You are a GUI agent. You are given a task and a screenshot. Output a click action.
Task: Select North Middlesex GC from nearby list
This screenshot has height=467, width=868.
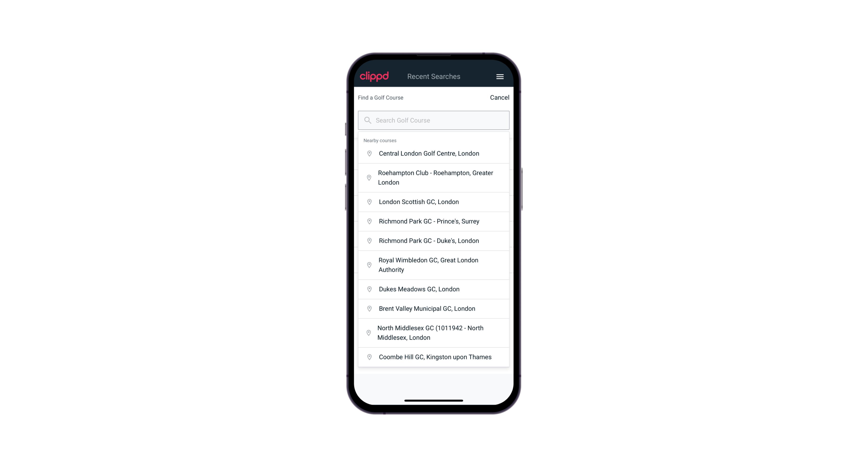[434, 333]
